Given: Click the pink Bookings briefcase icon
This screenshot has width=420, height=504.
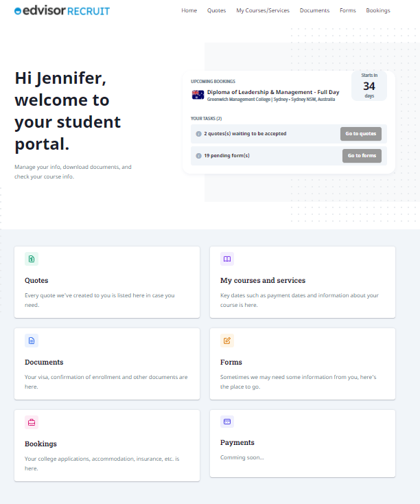Looking at the screenshot, I should click(x=32, y=422).
